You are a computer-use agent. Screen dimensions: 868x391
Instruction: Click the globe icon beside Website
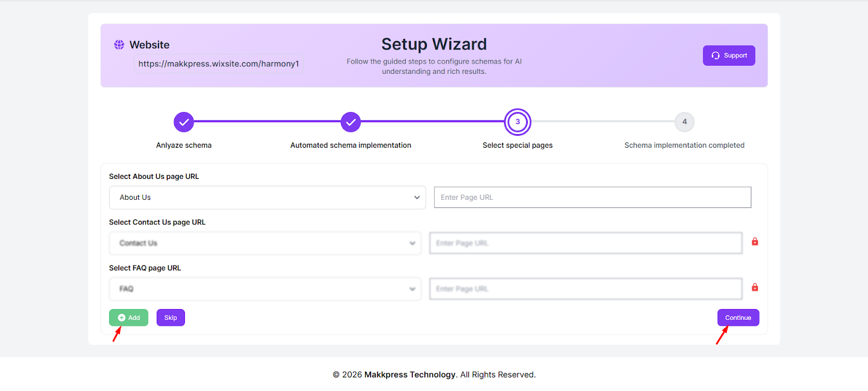119,45
